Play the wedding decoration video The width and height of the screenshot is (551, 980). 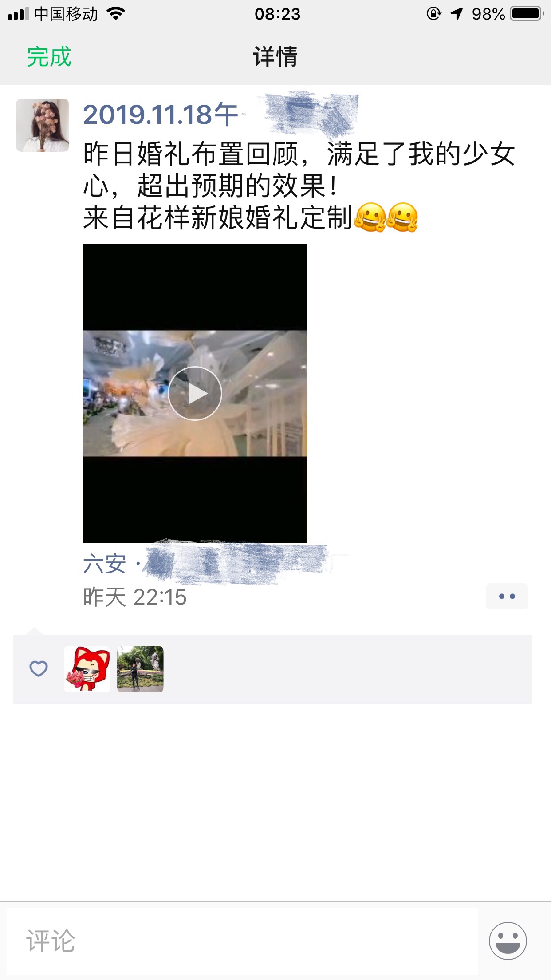pyautogui.click(x=195, y=393)
